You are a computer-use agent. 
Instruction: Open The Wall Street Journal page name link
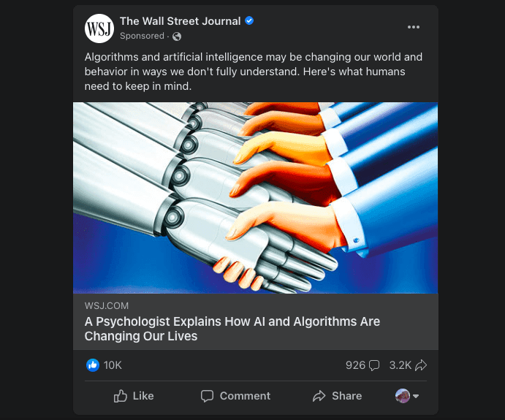click(x=181, y=21)
